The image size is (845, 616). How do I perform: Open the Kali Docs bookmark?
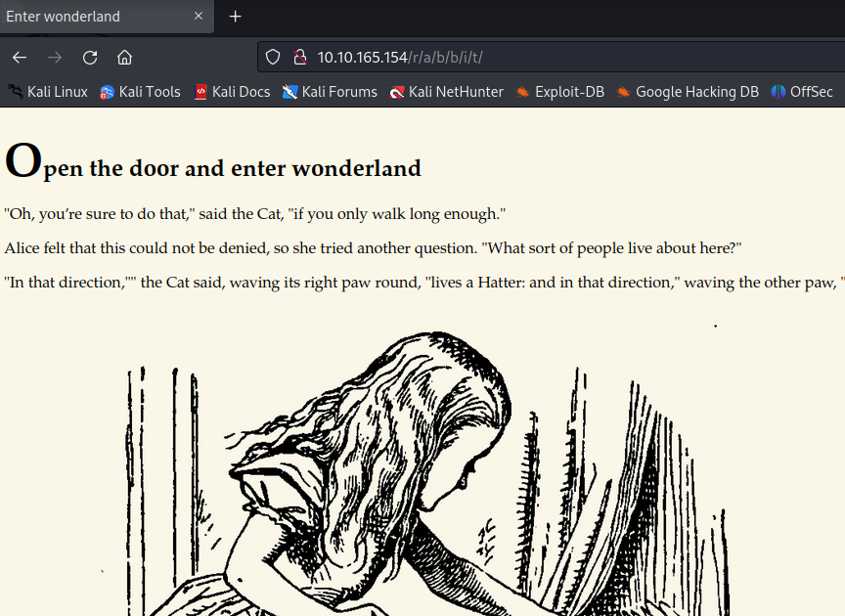point(232,92)
